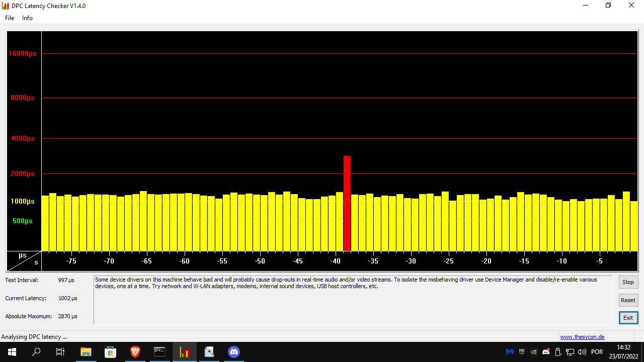644x362 pixels.
Task: Open Malwarebytes tray icon
Action: [x=510, y=352]
